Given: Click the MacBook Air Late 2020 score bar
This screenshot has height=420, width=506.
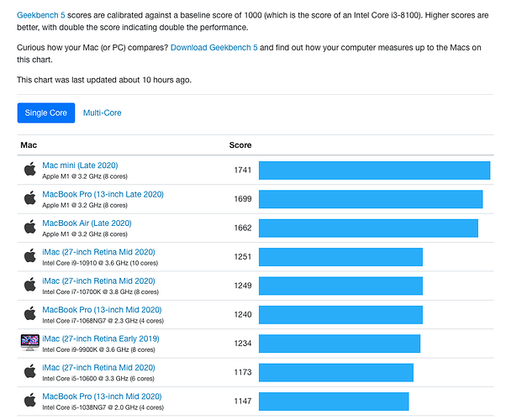Looking at the screenshot, I should [368, 228].
